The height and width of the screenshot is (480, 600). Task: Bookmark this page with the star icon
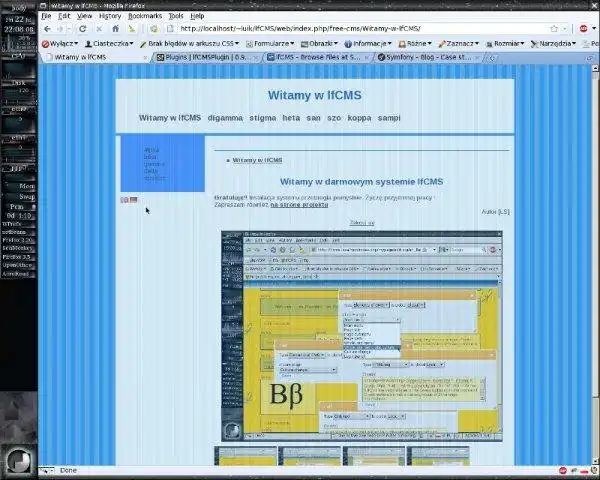(554, 29)
